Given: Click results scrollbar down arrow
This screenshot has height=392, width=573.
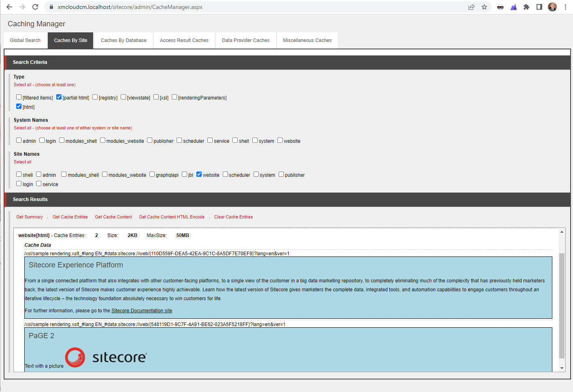Looking at the screenshot, I should tap(562, 368).
